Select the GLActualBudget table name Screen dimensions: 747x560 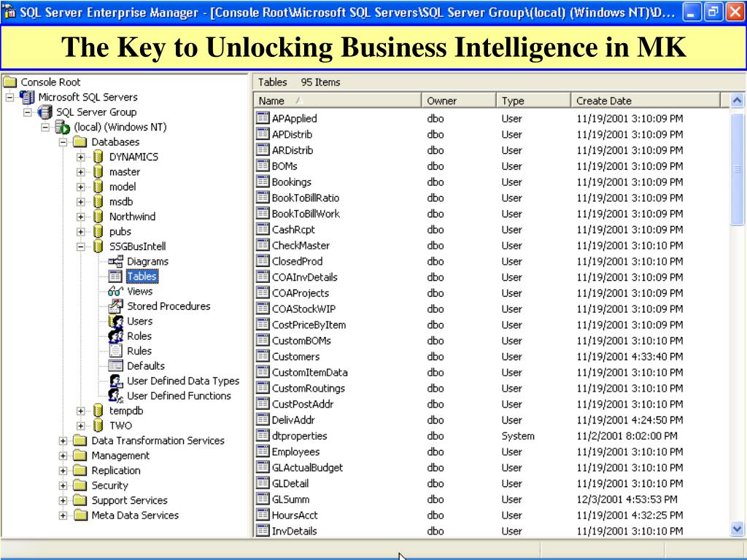(x=307, y=467)
